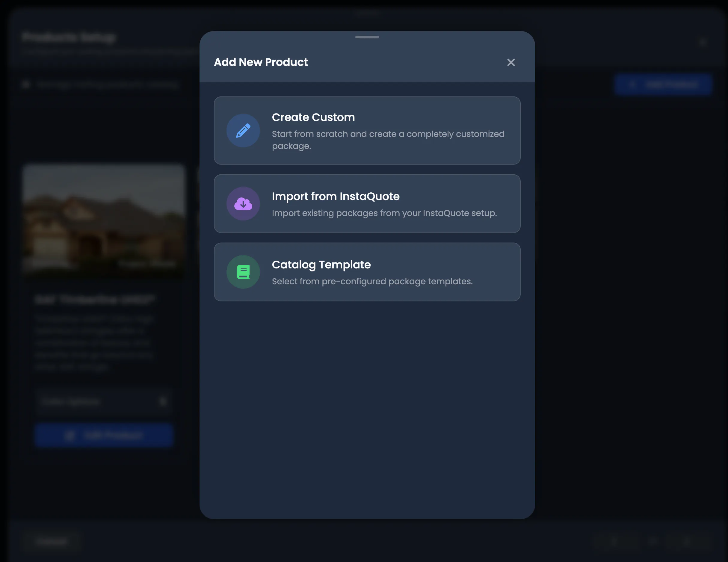Click the blue pencil icon for Create Custom
The image size is (728, 562).
point(243,131)
